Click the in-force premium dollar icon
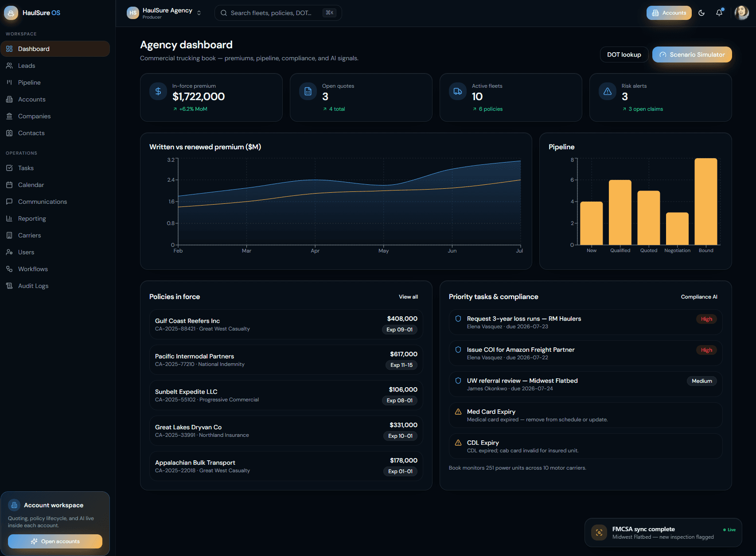756x556 pixels. 158,91
